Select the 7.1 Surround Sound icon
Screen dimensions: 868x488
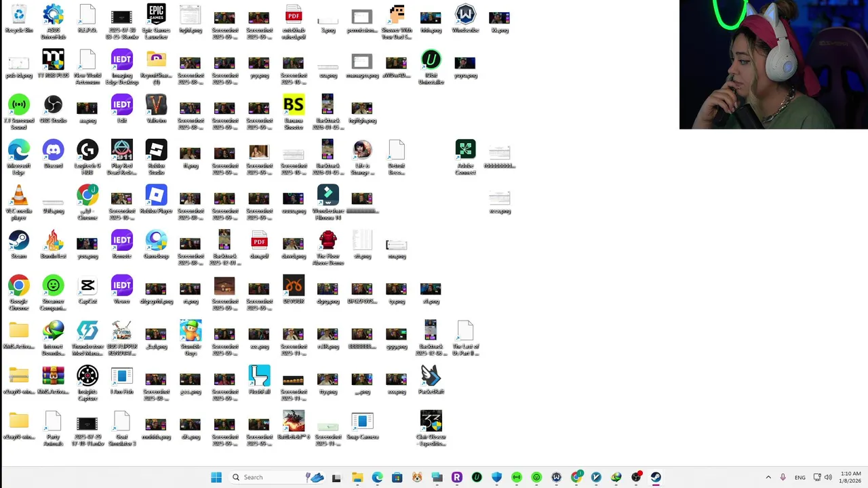click(19, 113)
